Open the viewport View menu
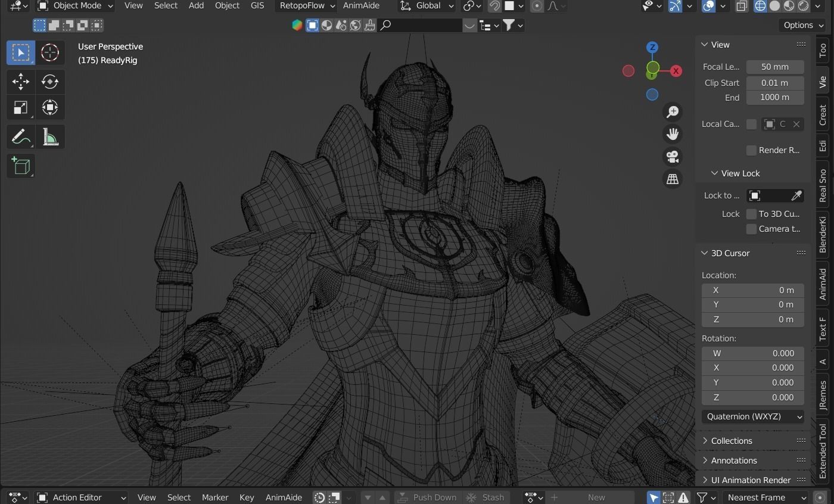The image size is (834, 504). coord(133,6)
